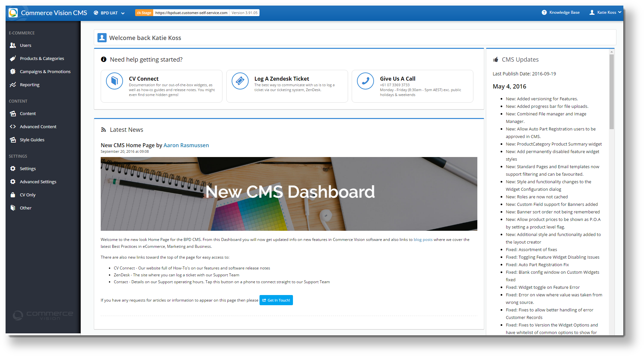Go to Reporting in the sidebar
Image resolution: width=644 pixels, height=356 pixels.
point(30,85)
